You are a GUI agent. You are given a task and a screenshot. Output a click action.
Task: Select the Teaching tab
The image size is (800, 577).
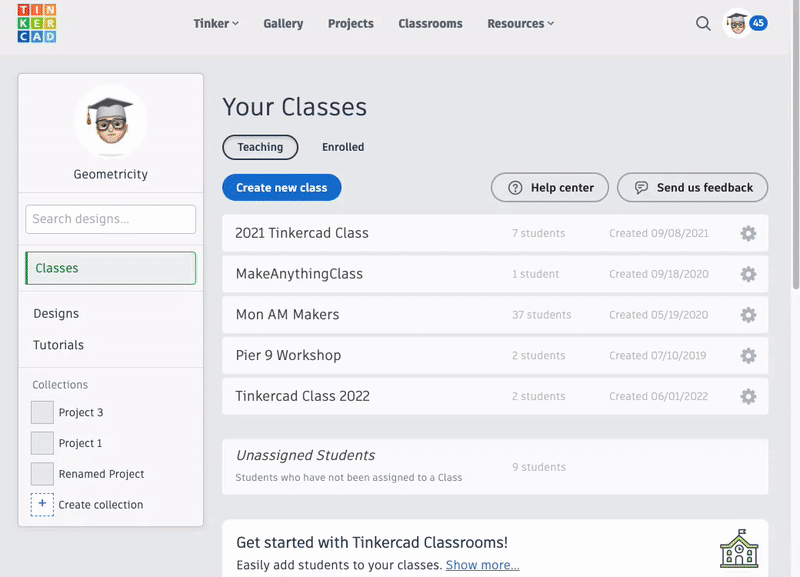(260, 147)
